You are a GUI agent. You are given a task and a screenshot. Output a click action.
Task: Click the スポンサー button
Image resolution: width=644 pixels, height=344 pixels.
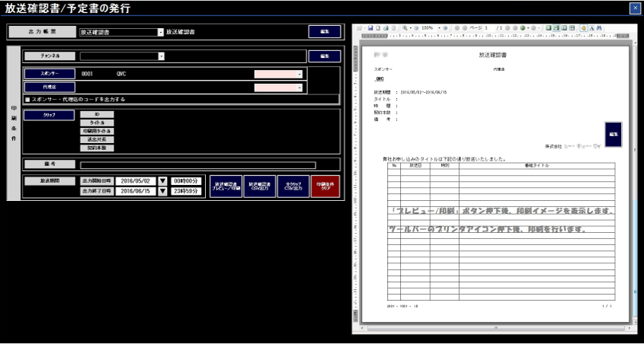point(50,74)
